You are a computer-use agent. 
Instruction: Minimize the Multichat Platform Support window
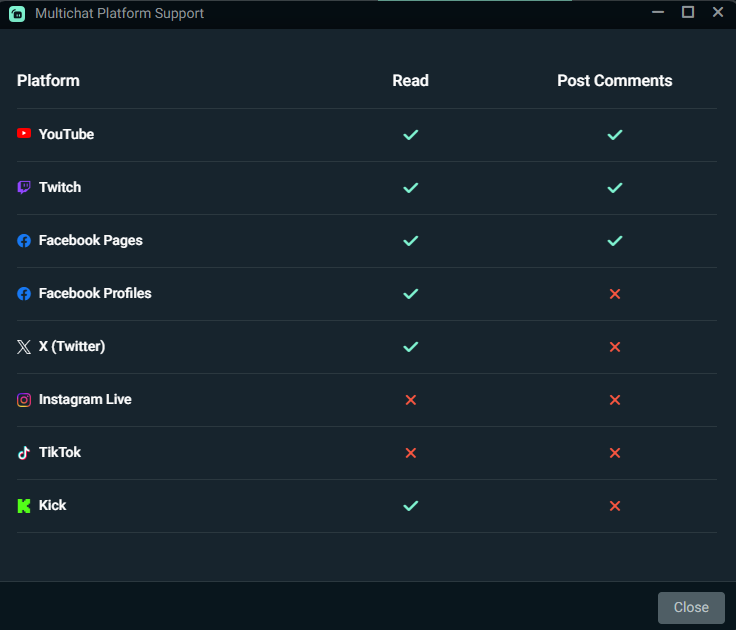point(658,12)
